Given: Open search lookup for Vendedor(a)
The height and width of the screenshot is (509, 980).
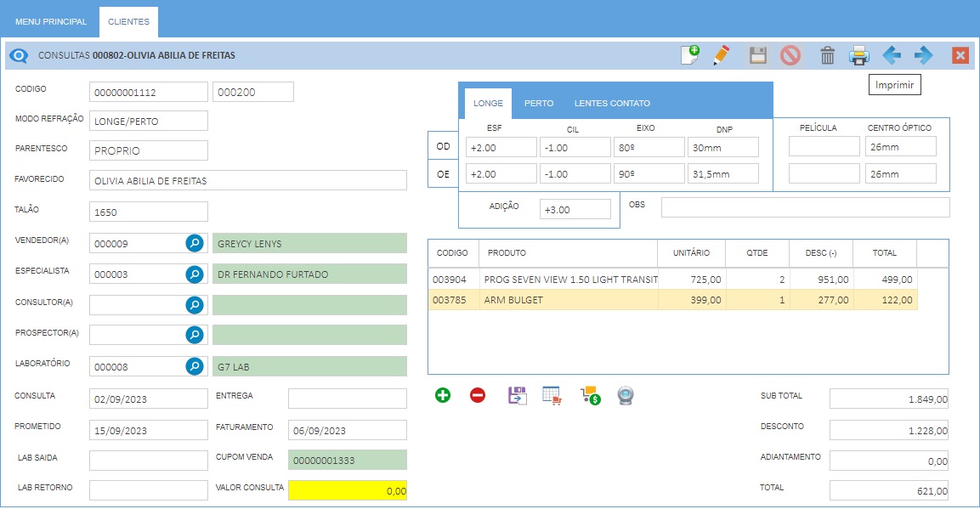Looking at the screenshot, I should pos(195,244).
